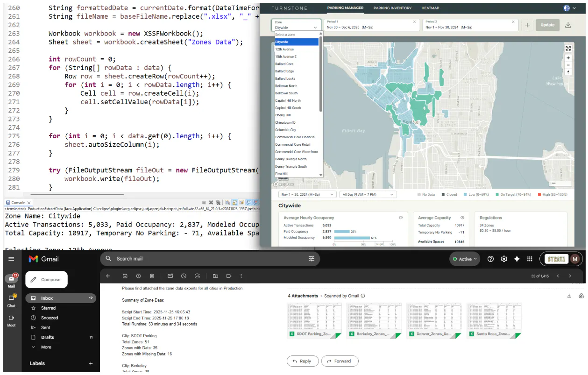Zoom out on the Turnstone map
This screenshot has width=588, height=375.
pyautogui.click(x=568, y=65)
